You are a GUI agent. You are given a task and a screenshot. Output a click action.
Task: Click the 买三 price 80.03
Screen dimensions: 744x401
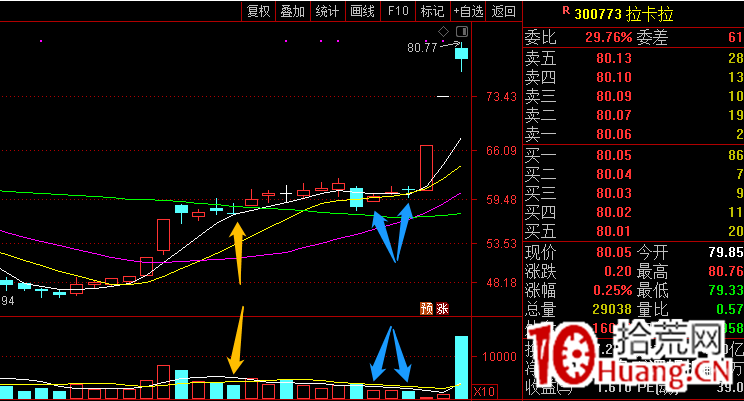tap(614, 193)
